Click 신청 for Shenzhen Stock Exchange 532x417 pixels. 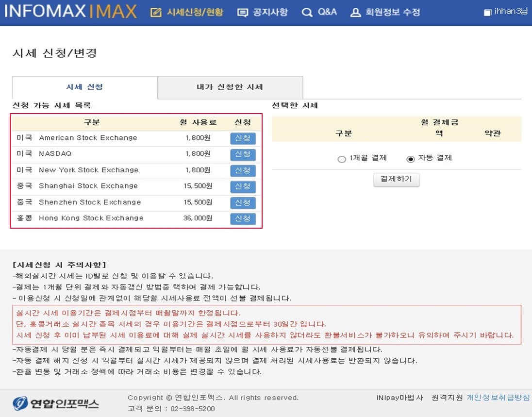point(243,202)
